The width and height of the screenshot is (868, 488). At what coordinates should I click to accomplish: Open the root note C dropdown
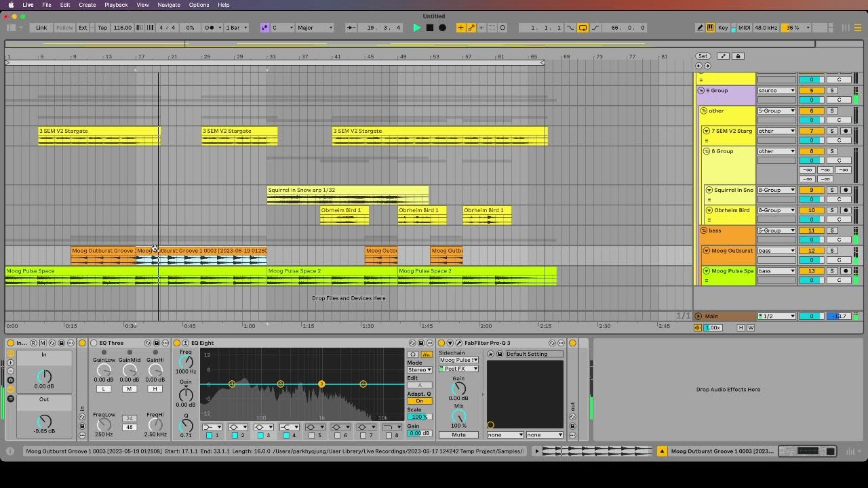click(x=282, y=28)
